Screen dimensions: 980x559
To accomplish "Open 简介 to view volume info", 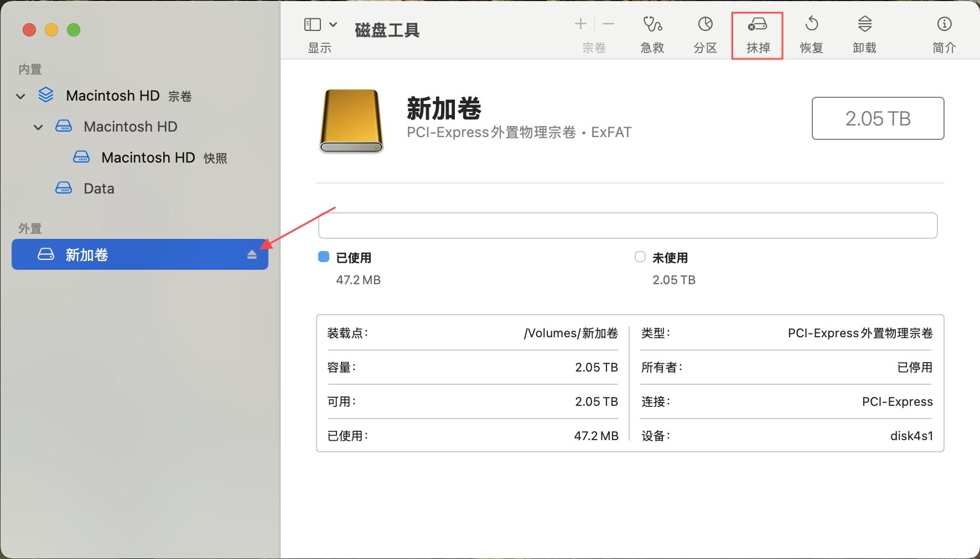I will coord(943,33).
